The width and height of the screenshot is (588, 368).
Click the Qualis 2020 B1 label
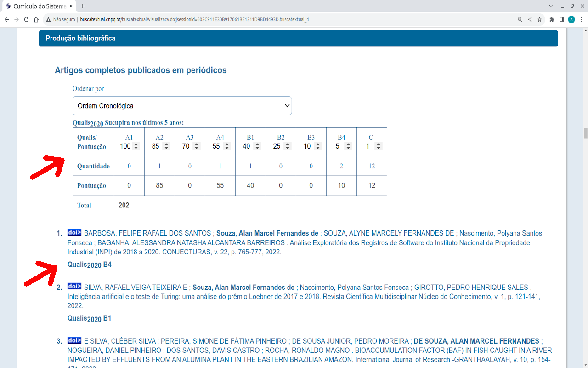(90, 318)
